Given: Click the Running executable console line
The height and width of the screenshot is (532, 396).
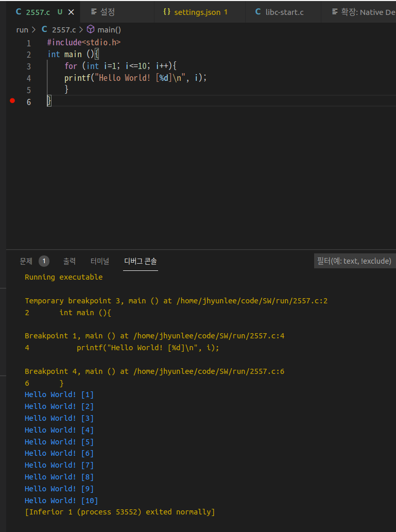Looking at the screenshot, I should [63, 277].
